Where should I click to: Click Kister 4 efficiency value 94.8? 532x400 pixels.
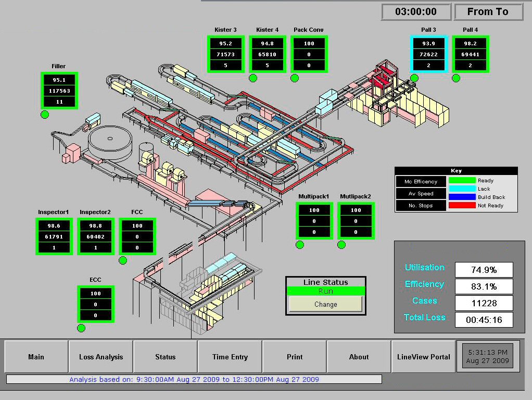(x=268, y=43)
